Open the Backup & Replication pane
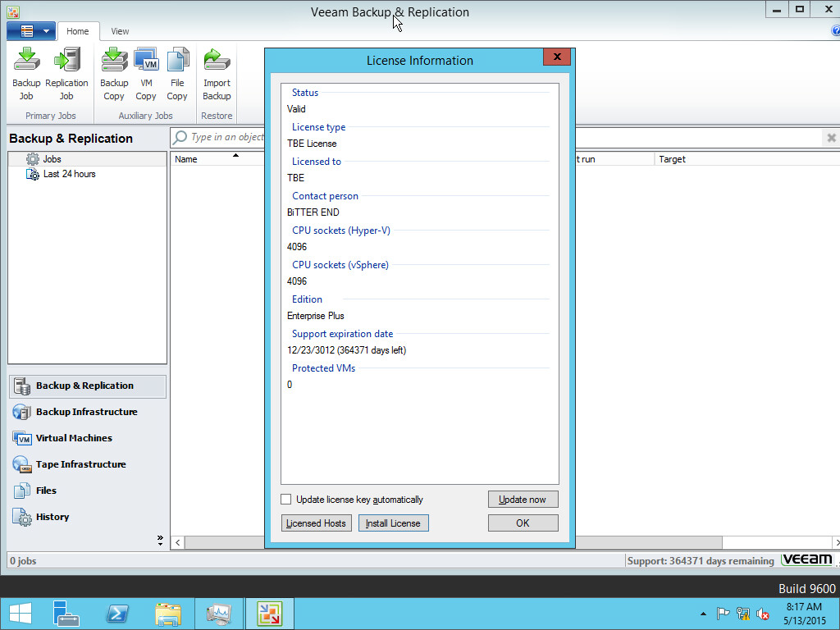 pos(87,386)
